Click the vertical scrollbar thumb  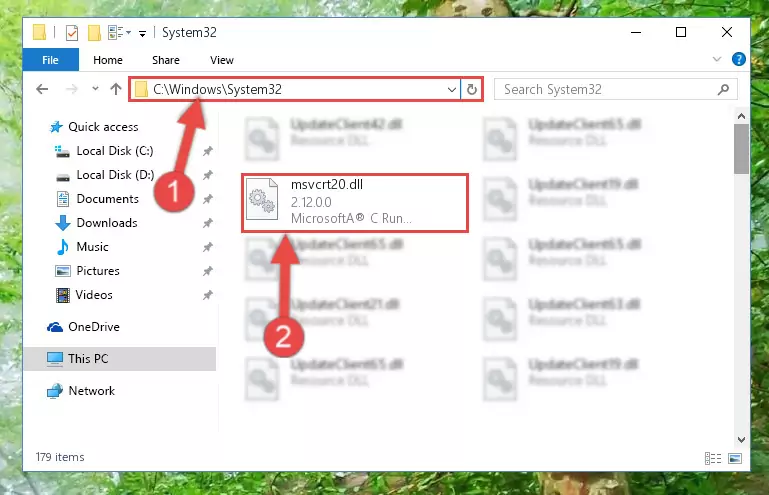pos(741,149)
